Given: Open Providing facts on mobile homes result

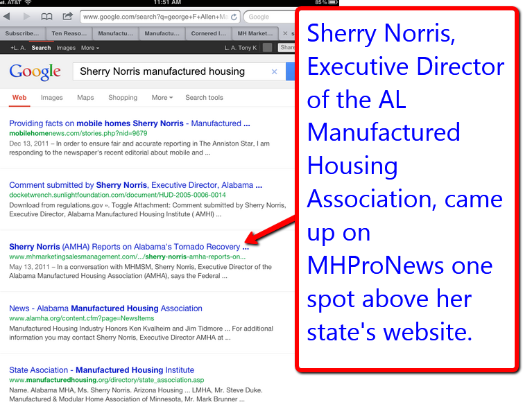Looking at the screenshot, I should click(130, 123).
